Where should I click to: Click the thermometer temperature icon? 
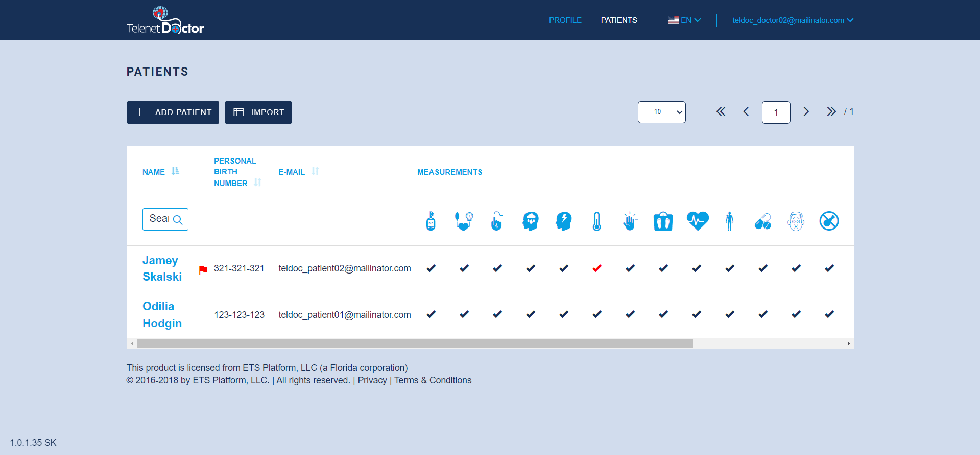596,221
